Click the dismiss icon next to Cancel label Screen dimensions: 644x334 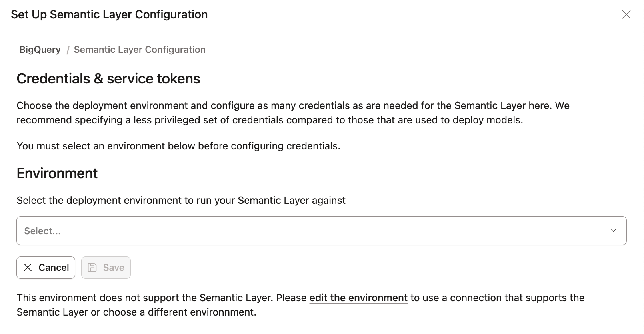[x=28, y=268]
